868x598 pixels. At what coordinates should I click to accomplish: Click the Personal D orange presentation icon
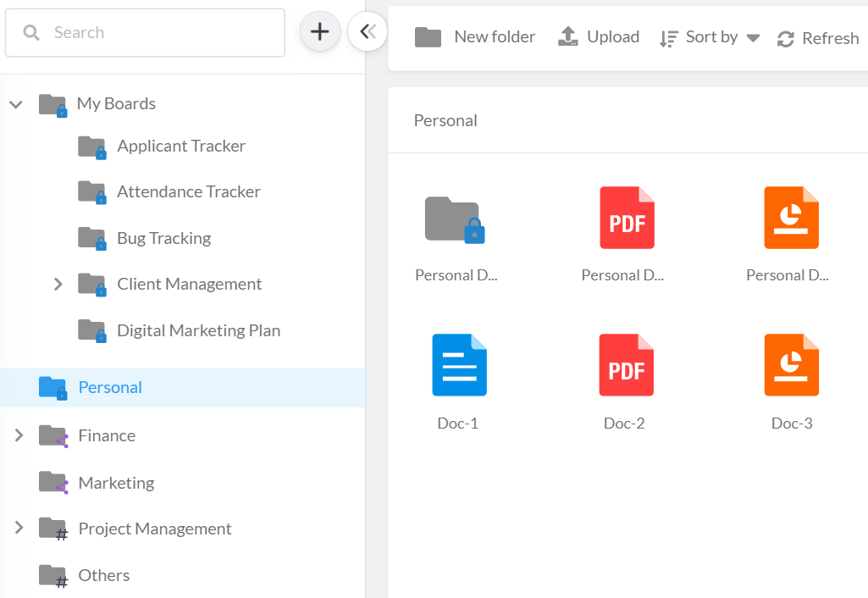(x=791, y=218)
